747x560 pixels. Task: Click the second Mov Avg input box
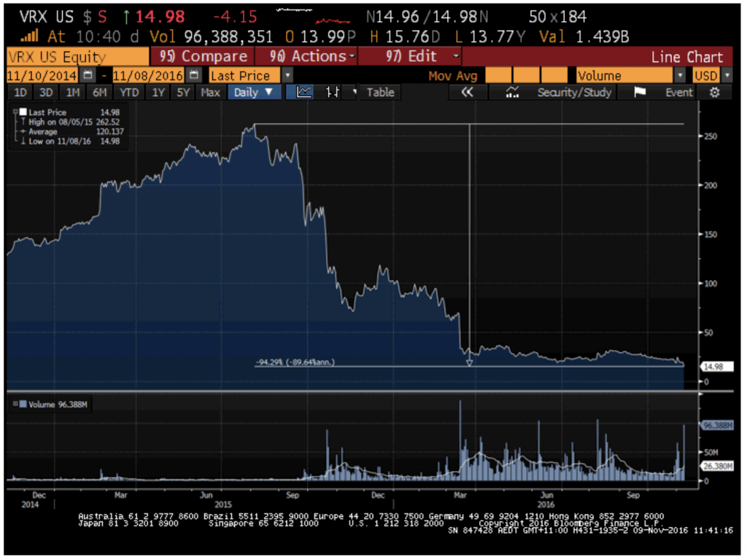click(x=526, y=75)
